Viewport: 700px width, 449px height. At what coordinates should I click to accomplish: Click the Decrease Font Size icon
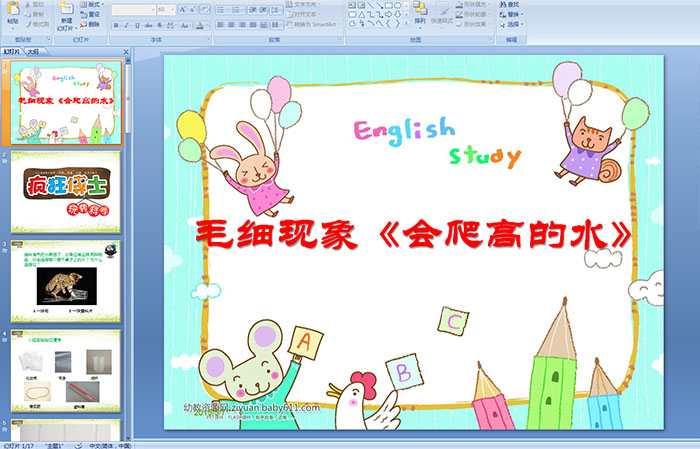[193, 9]
